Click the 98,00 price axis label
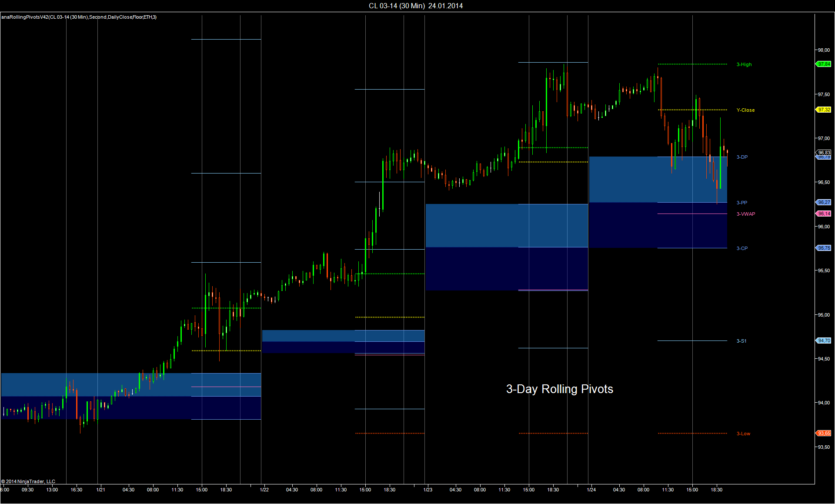This screenshot has height=504, width=835. click(823, 50)
